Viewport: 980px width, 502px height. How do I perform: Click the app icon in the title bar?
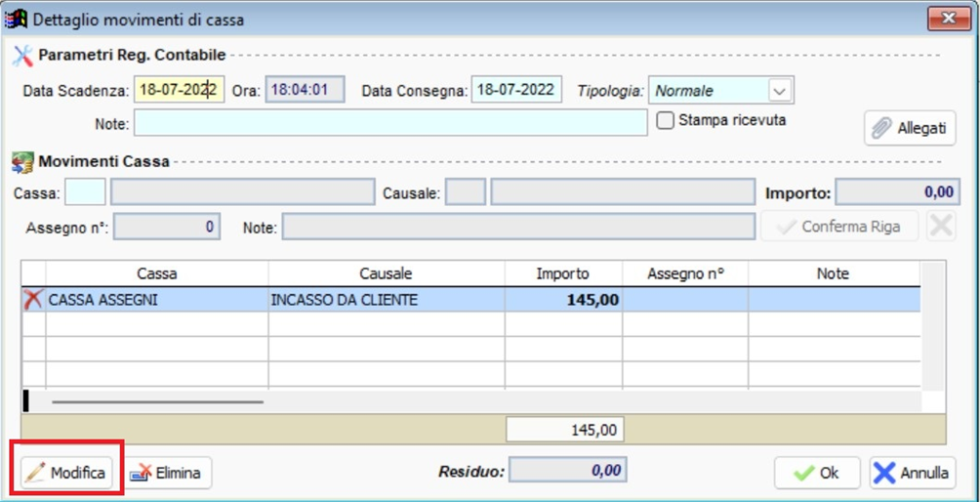click(16, 19)
